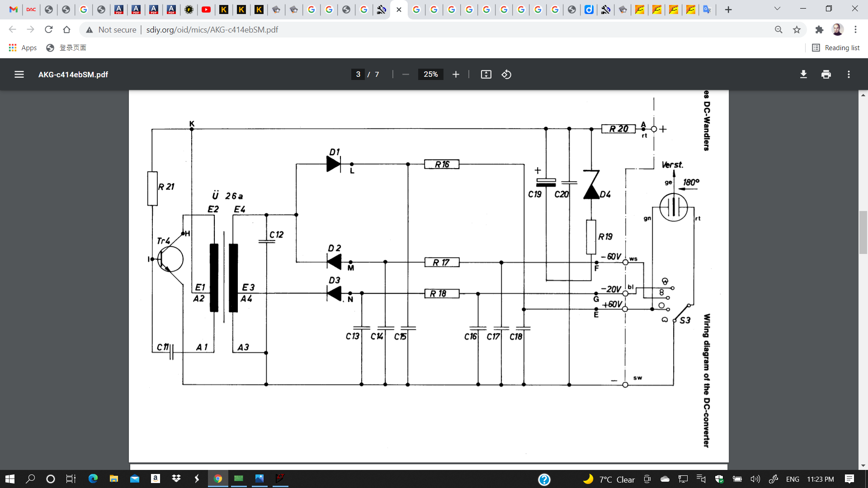Rotate the PDF counterclockwise
This screenshot has height=488, width=868.
tap(506, 75)
